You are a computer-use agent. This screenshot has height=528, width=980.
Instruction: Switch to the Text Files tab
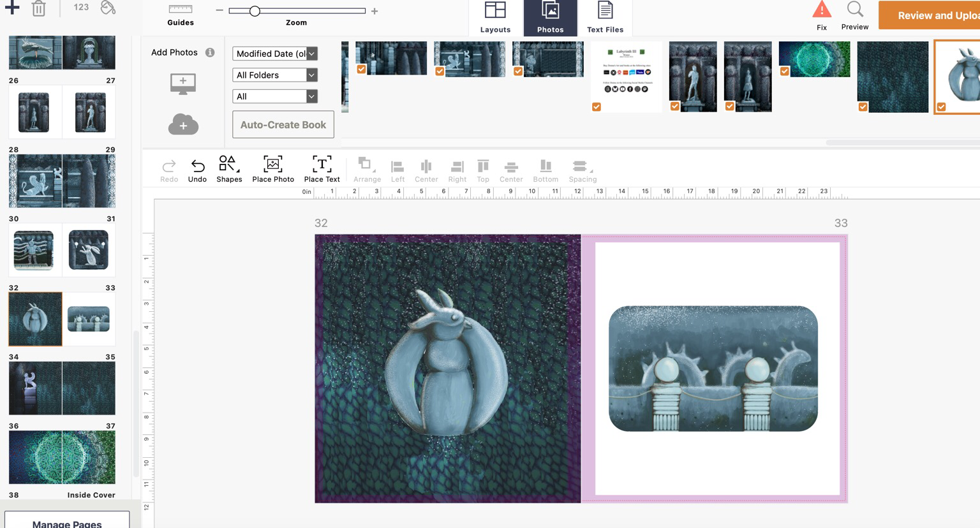pyautogui.click(x=605, y=18)
